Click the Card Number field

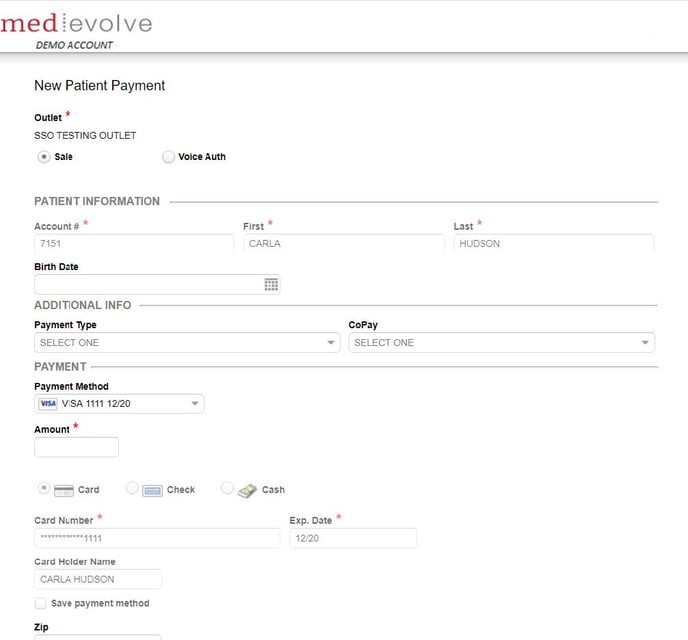click(x=157, y=538)
